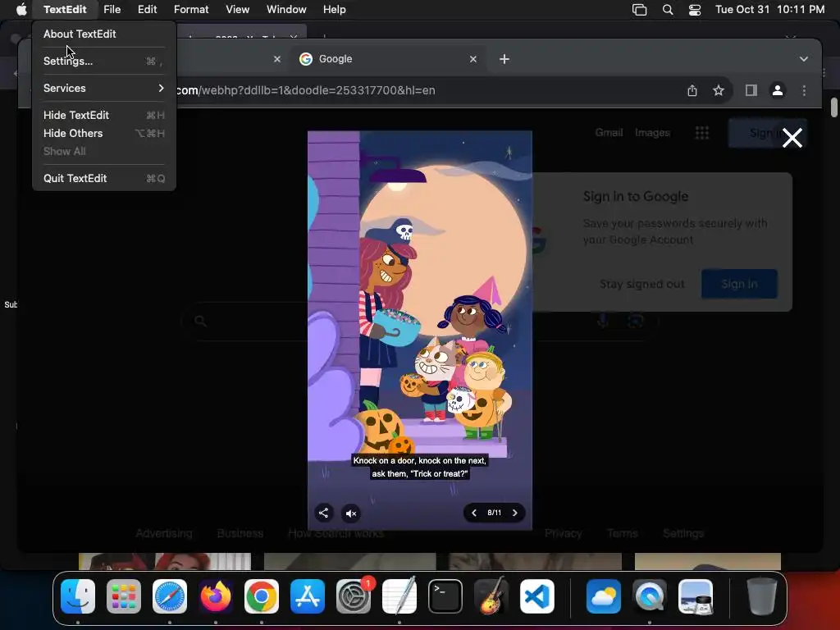This screenshot has height=630, width=840.
Task: Click the Chrome address bar URL
Action: [x=305, y=90]
